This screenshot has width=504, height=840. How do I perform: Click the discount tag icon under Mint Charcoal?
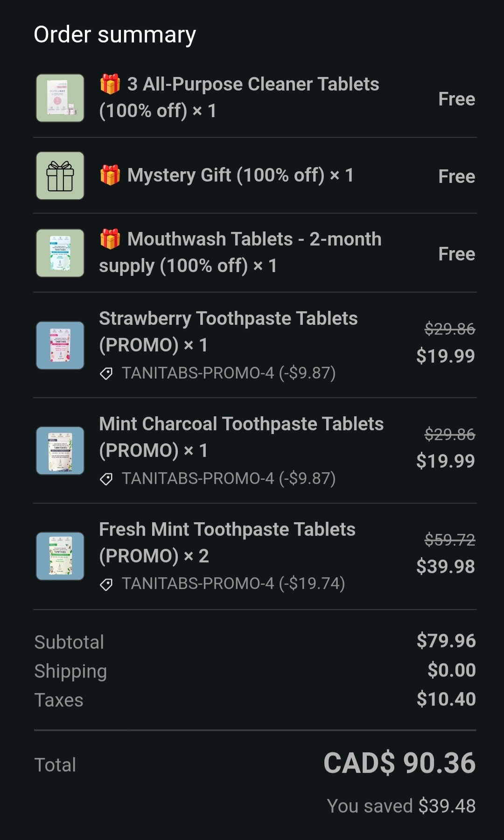(106, 479)
